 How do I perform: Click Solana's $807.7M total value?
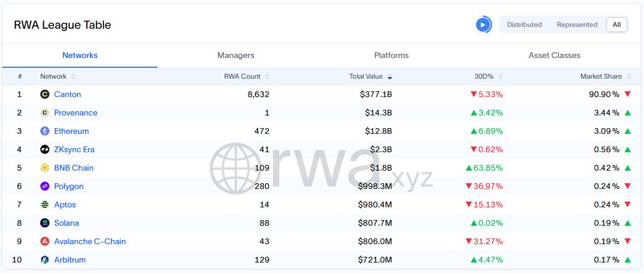point(374,223)
